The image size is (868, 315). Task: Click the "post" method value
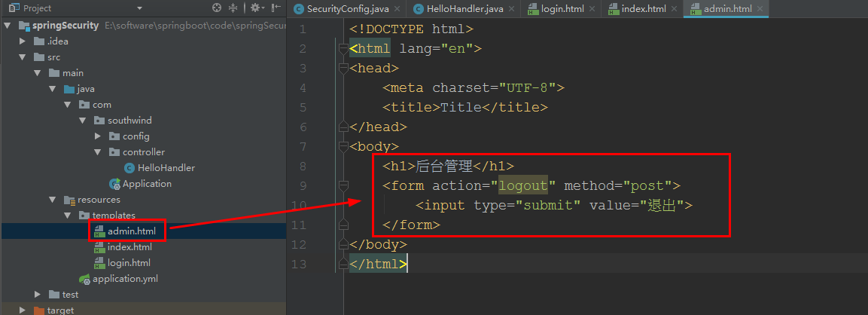point(647,185)
